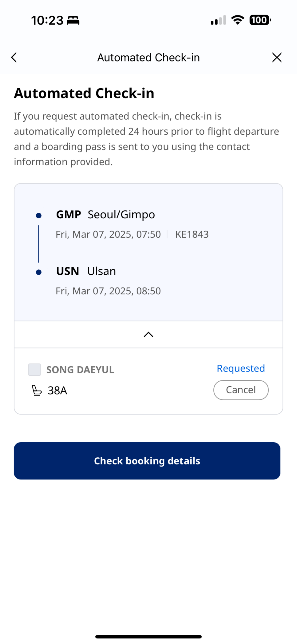The width and height of the screenshot is (297, 644).
Task: Tap the Automated Check-in header title
Action: pos(148,58)
